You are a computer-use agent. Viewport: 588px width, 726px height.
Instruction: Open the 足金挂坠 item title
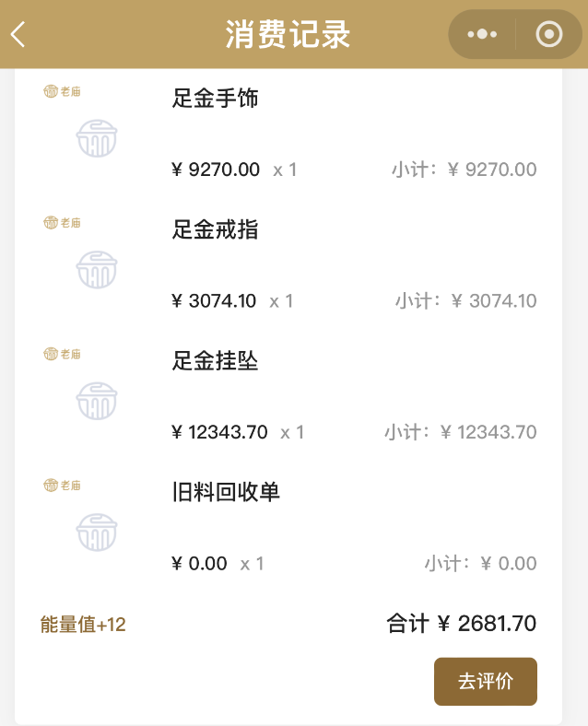click(215, 361)
